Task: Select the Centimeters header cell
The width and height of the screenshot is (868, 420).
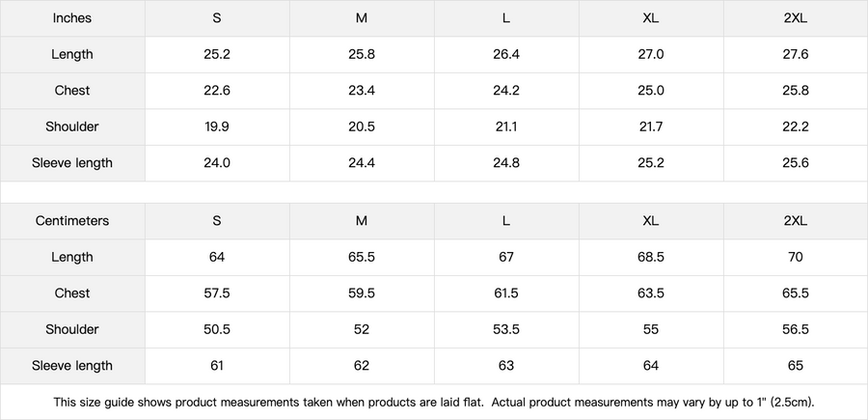Action: click(x=72, y=221)
